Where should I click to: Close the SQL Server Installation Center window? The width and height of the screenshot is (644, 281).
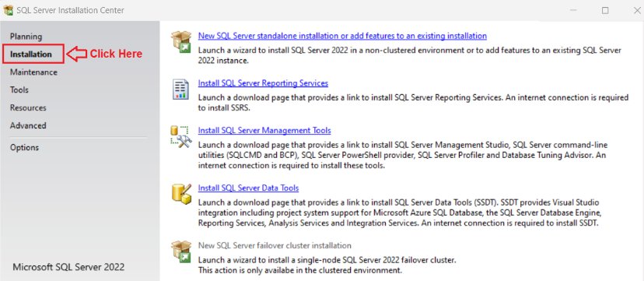tap(637, 11)
